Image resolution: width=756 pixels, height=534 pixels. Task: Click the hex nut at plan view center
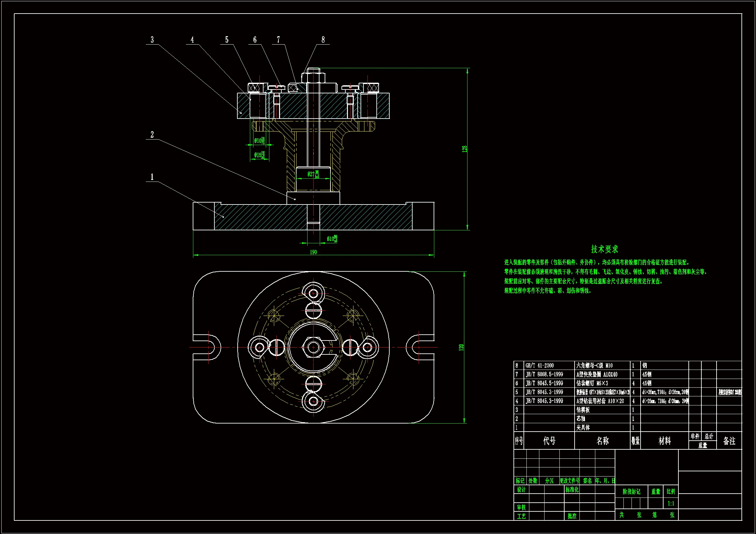[313, 347]
